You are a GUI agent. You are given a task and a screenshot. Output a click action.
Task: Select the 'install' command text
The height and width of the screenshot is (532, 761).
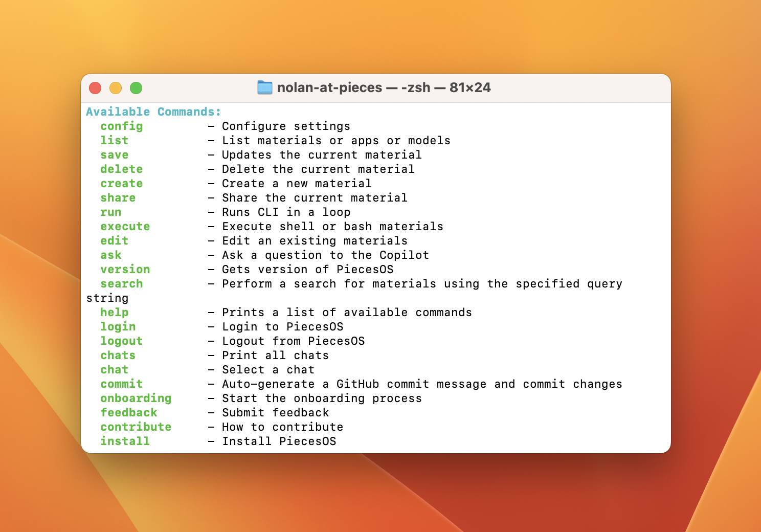coord(125,441)
